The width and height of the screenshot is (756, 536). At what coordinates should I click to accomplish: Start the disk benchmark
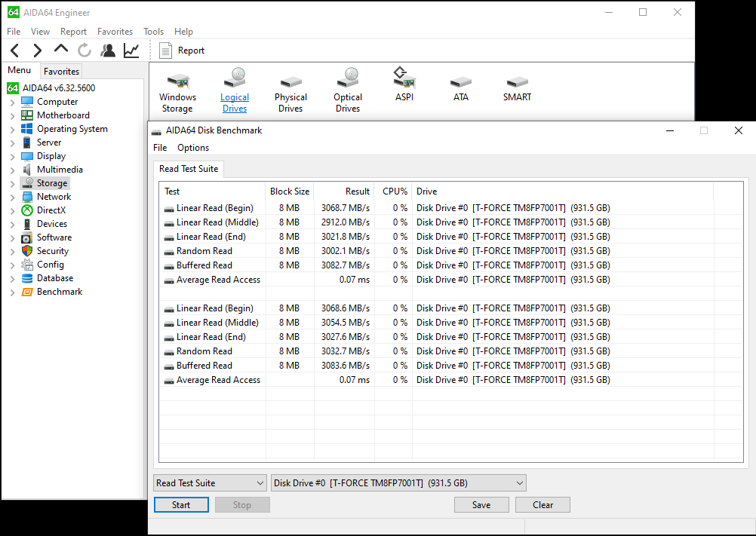point(181,504)
